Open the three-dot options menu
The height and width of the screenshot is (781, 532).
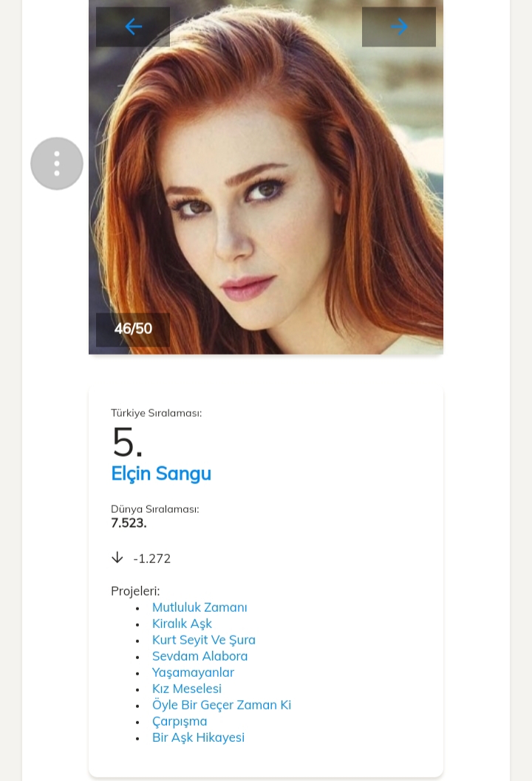tap(57, 163)
